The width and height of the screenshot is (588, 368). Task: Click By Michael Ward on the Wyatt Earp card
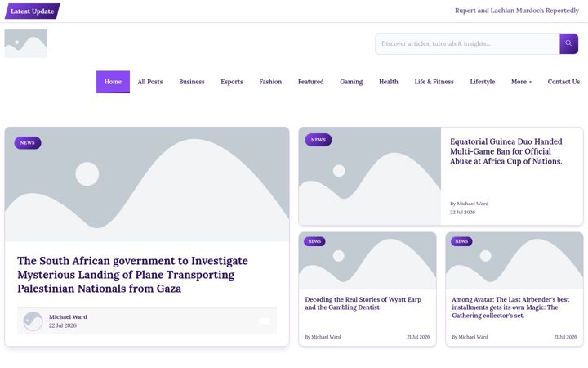pos(323,337)
